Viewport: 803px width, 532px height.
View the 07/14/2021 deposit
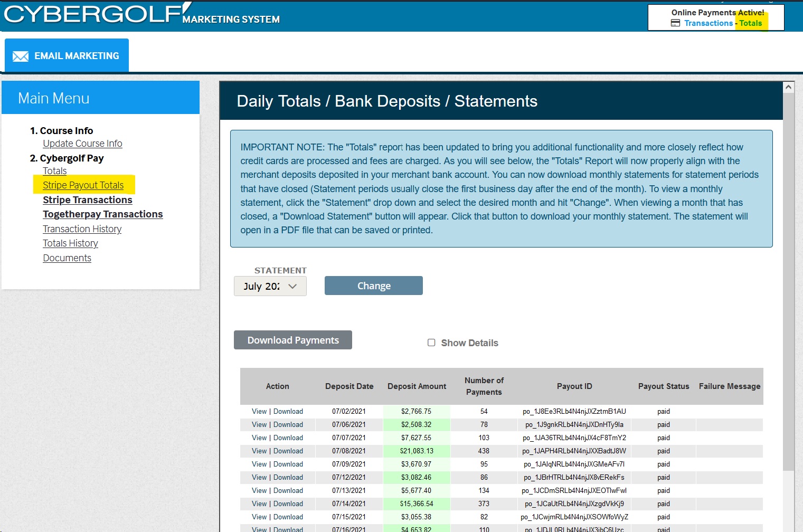(x=259, y=503)
